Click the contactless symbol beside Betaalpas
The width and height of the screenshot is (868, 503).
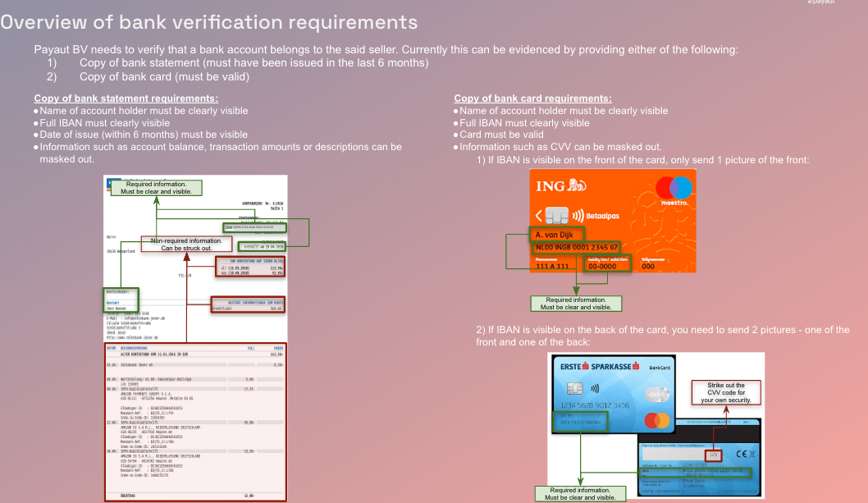578,216
